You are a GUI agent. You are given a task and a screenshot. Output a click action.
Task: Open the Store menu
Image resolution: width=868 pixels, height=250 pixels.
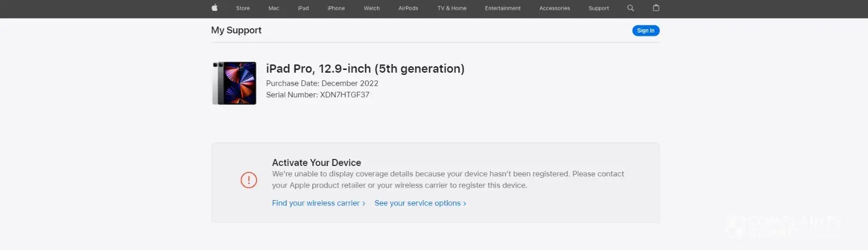click(243, 8)
